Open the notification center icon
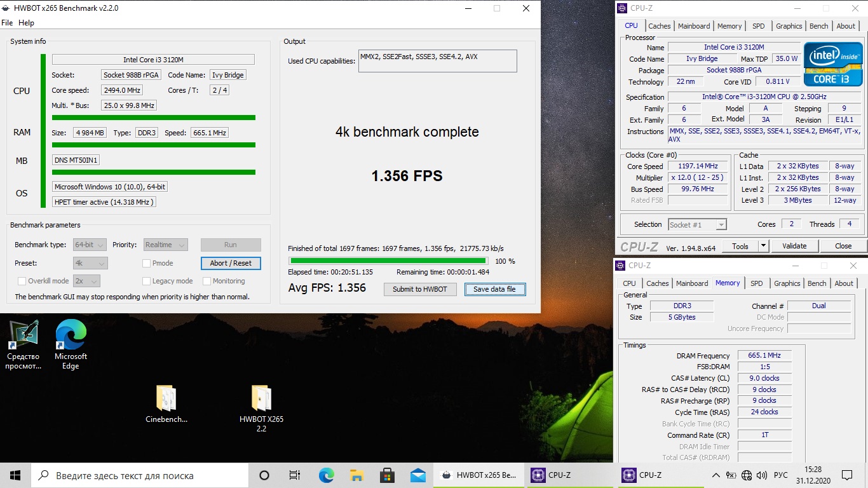Screen dimensions: 868x488 pos(847,475)
